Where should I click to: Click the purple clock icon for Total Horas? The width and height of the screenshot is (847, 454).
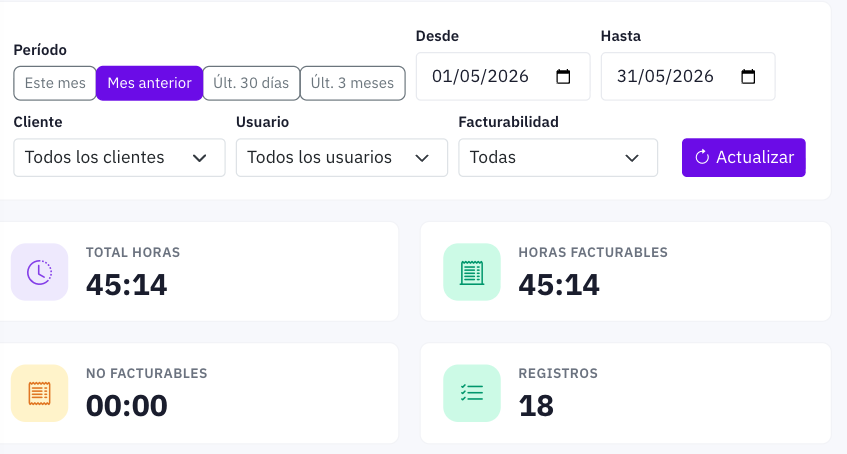point(39,272)
